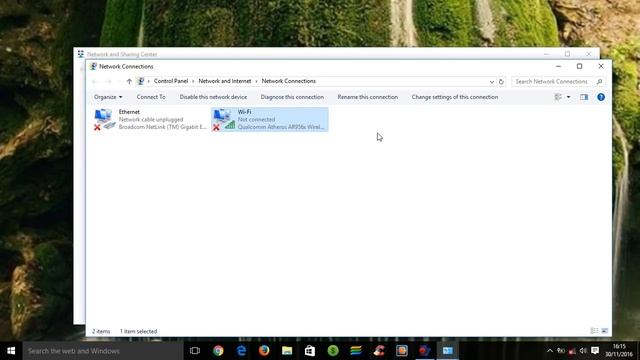Screen dimensions: 640x360
Task: Click the '1 item selected' status text
Action: (138, 331)
